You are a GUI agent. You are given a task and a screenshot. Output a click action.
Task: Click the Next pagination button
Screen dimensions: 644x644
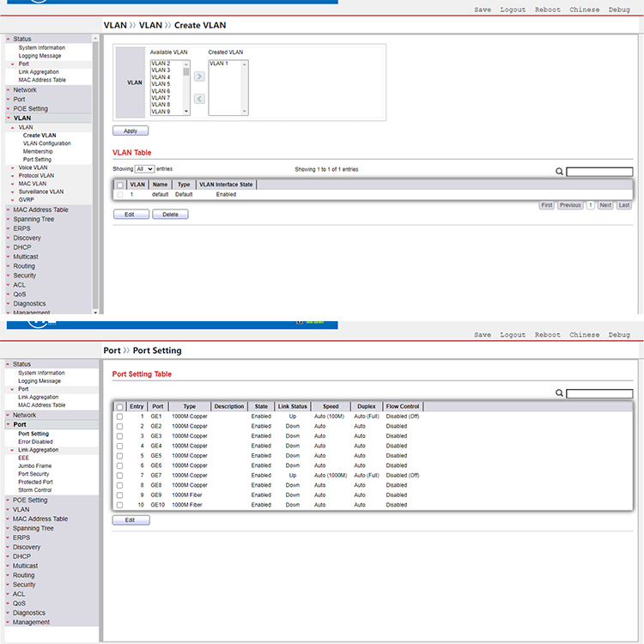click(x=605, y=205)
